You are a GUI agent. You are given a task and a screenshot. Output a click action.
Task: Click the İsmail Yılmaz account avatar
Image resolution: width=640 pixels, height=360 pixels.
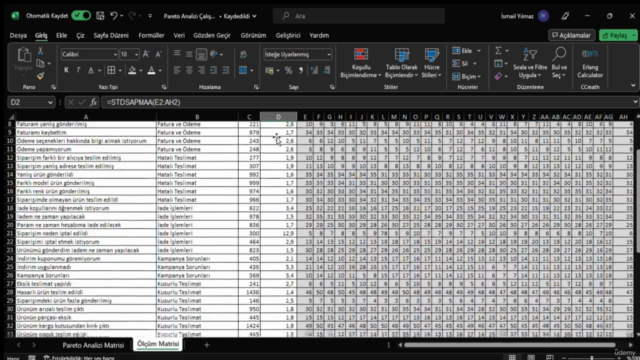click(x=543, y=16)
